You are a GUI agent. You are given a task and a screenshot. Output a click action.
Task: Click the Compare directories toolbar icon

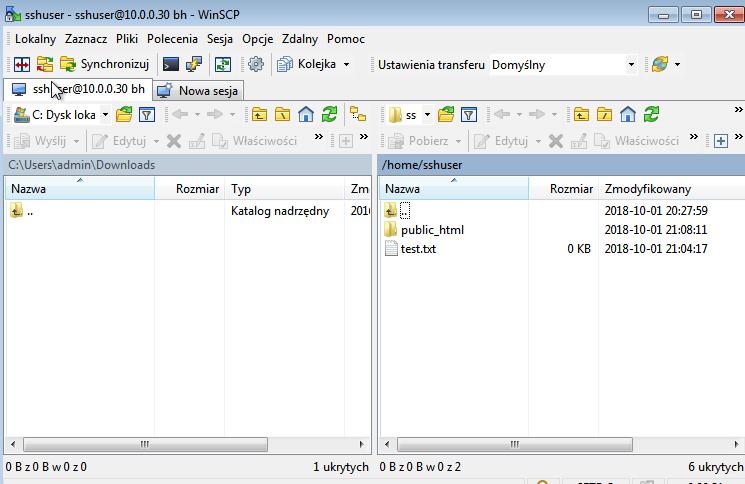click(x=22, y=64)
